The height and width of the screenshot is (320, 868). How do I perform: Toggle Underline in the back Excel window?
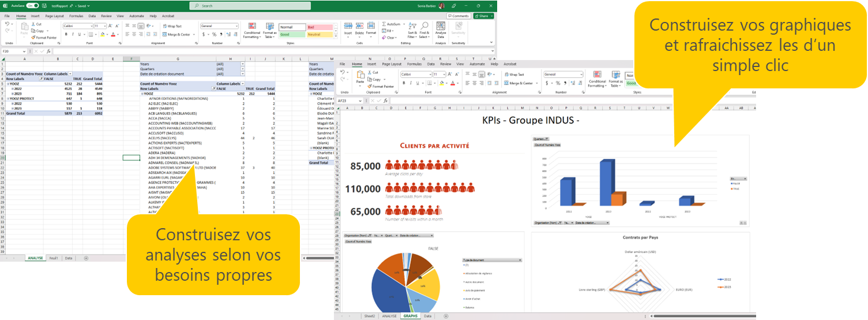pyautogui.click(x=80, y=34)
